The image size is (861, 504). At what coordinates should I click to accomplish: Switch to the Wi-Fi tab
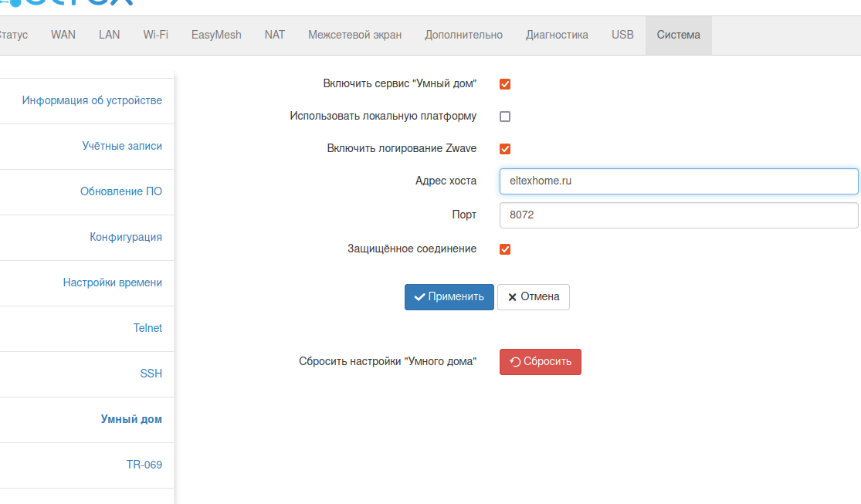tap(155, 35)
